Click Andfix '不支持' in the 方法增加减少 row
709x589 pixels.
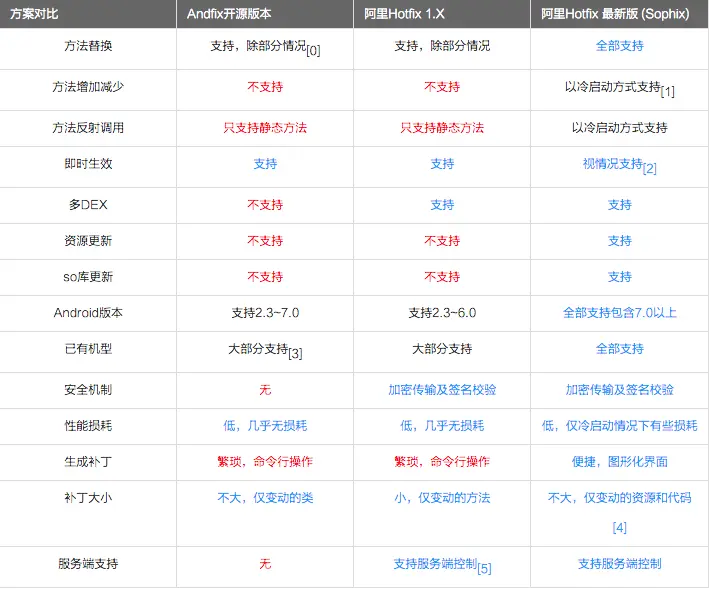[x=265, y=87]
